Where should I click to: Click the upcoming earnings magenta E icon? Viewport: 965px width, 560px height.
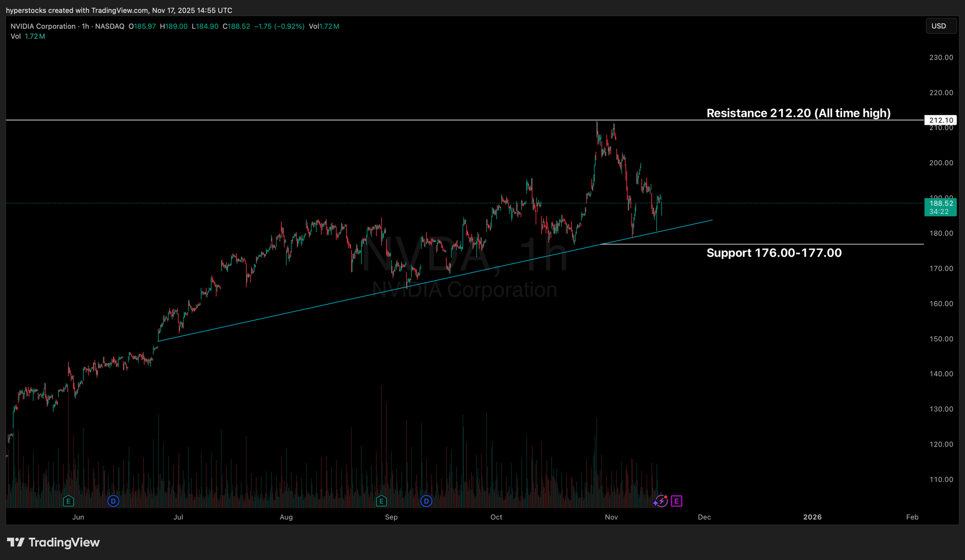click(x=677, y=501)
